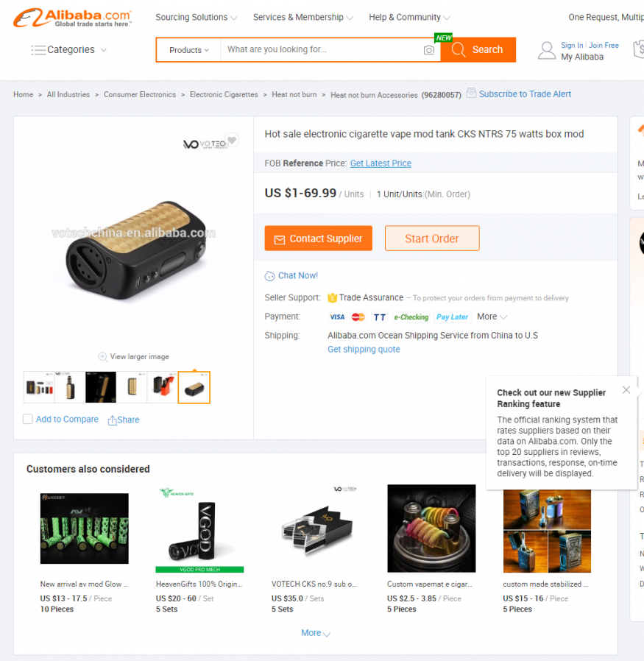Click the Alibaba.com logo
Viewport: 644px width, 661px height.
[x=72, y=18]
